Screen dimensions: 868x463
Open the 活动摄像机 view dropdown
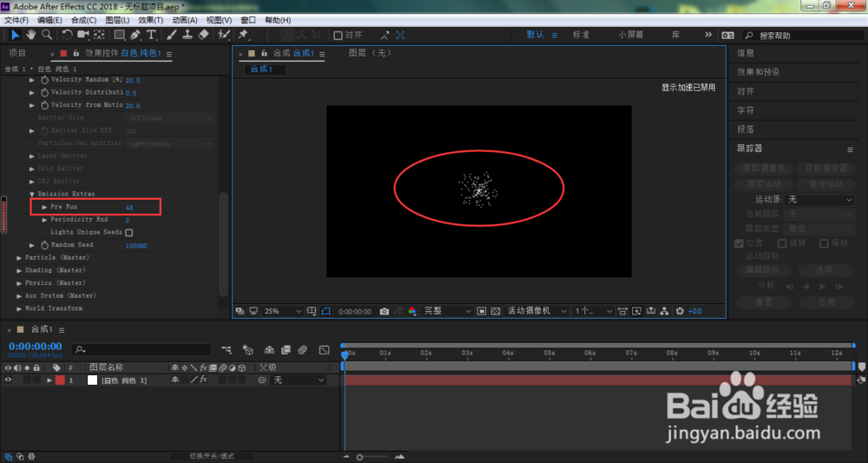[x=537, y=311]
